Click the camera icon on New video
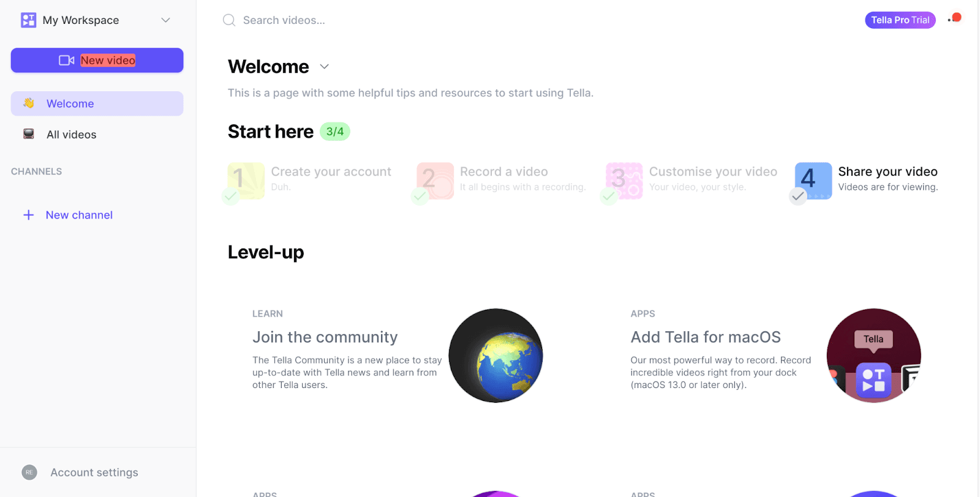980x497 pixels. [x=66, y=60]
